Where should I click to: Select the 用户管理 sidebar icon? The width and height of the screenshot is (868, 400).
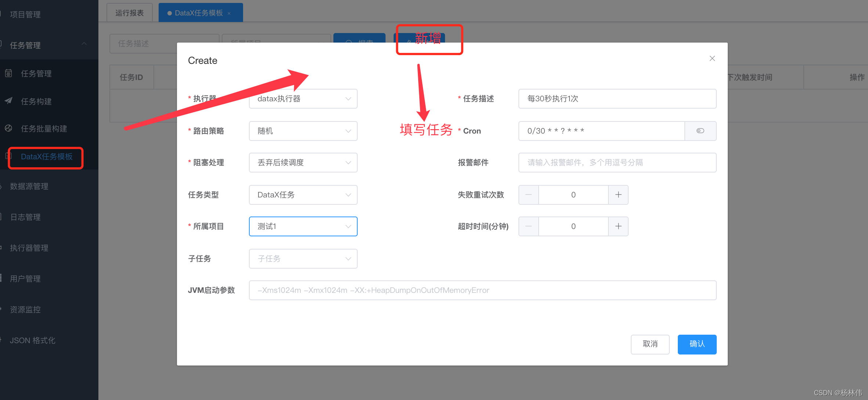click(x=2, y=278)
